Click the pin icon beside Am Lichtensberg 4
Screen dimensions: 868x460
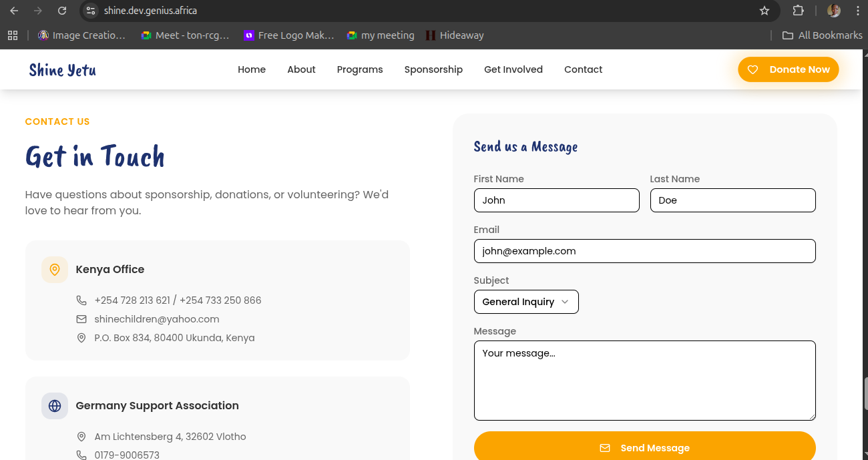(x=81, y=437)
